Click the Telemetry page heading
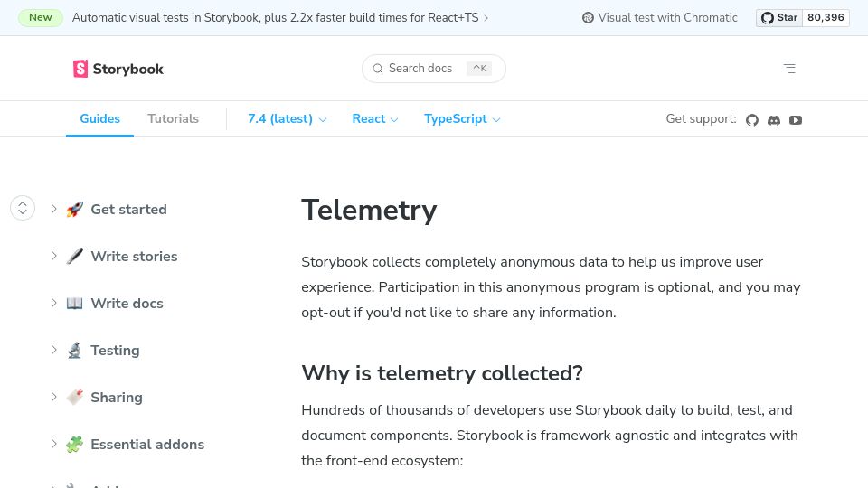The image size is (868, 488). tap(369, 211)
